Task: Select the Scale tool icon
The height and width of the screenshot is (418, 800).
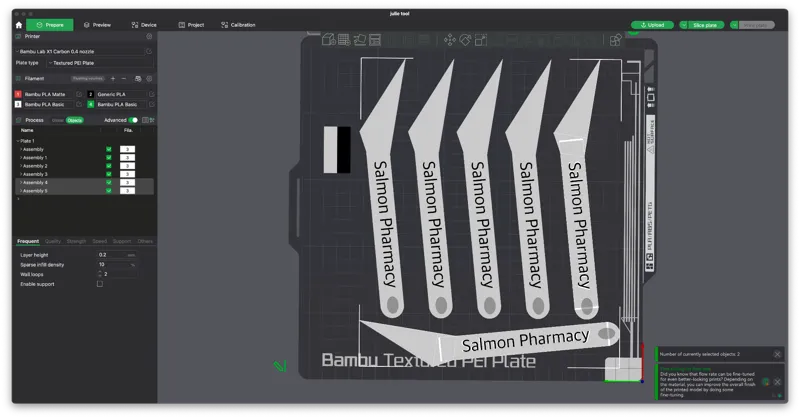Action: pyautogui.click(x=481, y=40)
